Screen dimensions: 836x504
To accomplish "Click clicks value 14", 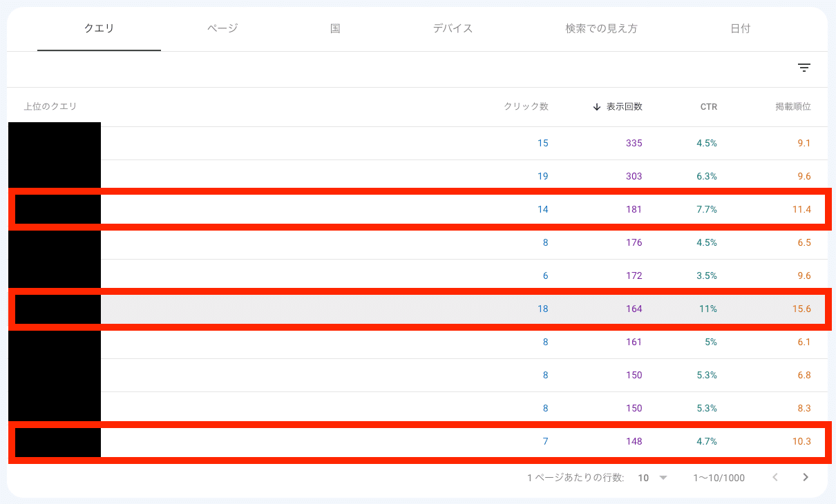I will point(543,209).
